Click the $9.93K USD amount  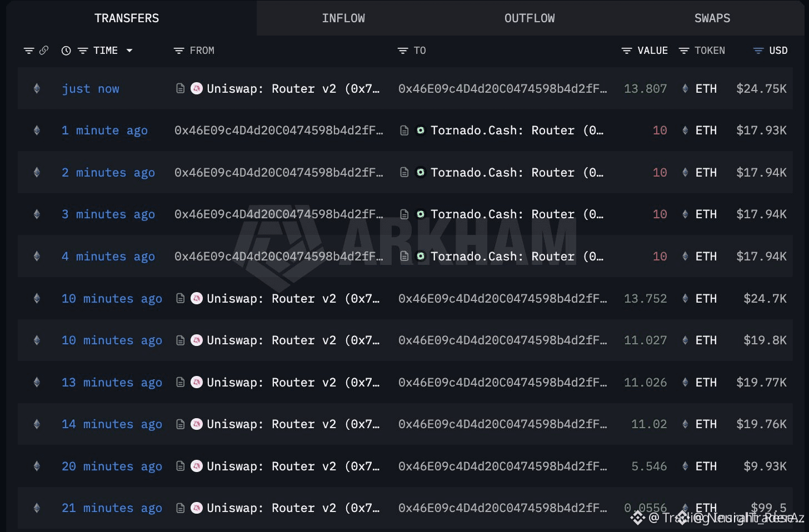[x=765, y=466]
